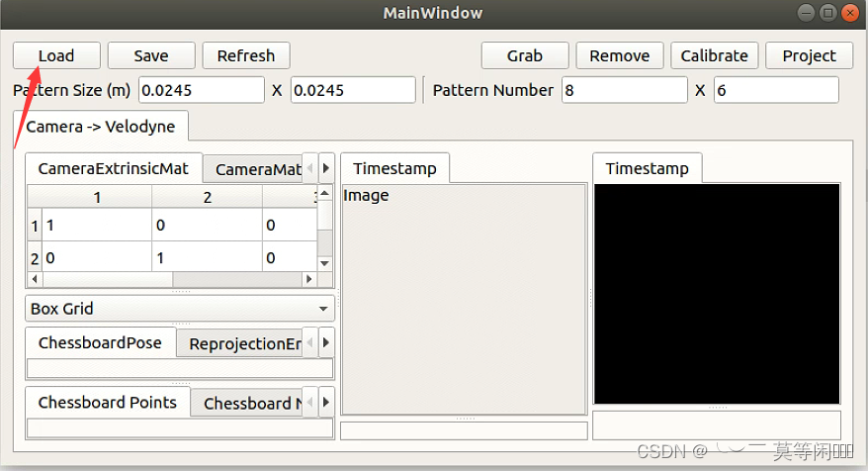
Task: Select the Chessboard Points tab
Action: click(108, 403)
